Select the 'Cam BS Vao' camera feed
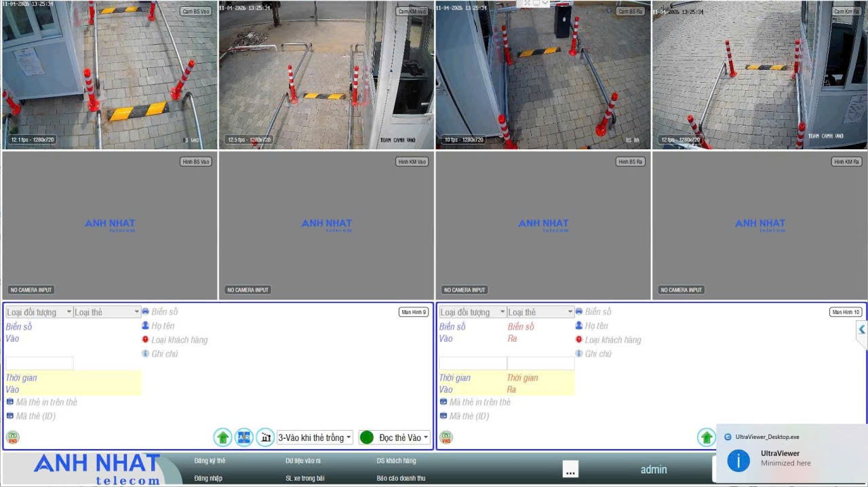 pos(108,75)
